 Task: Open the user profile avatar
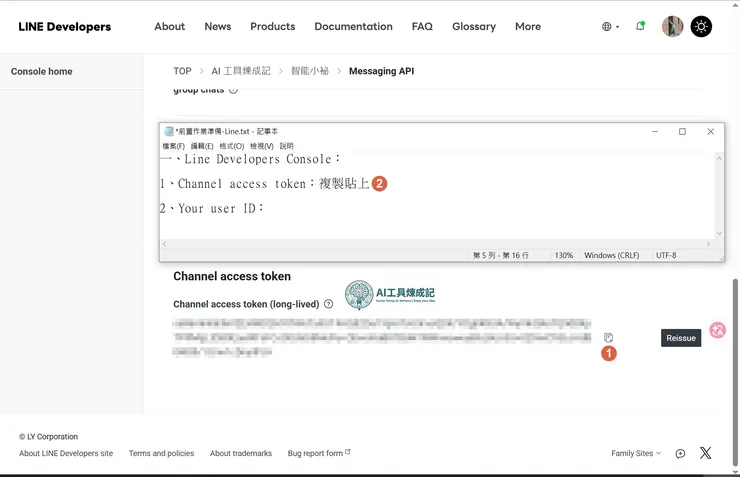tap(673, 26)
